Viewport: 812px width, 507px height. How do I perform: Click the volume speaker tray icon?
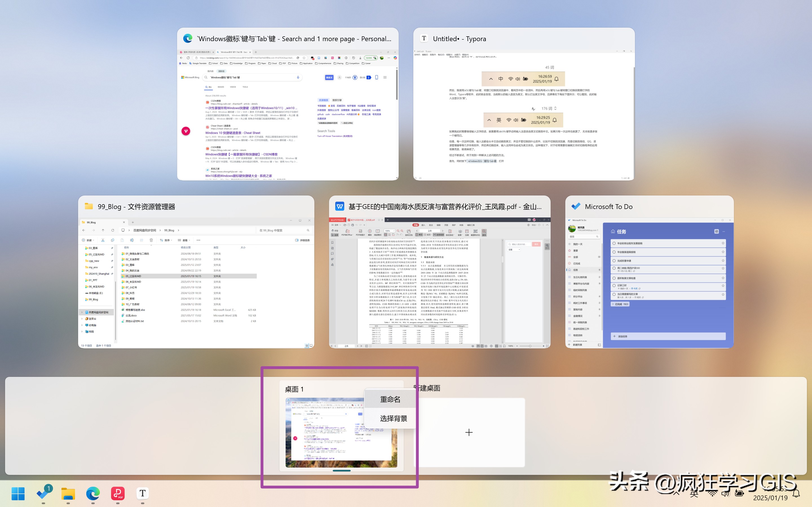click(x=725, y=493)
